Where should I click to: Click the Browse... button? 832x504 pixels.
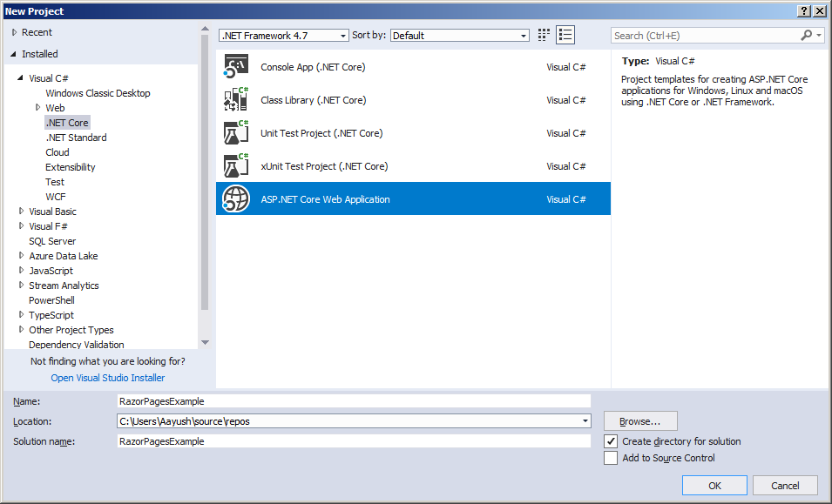pyautogui.click(x=640, y=421)
